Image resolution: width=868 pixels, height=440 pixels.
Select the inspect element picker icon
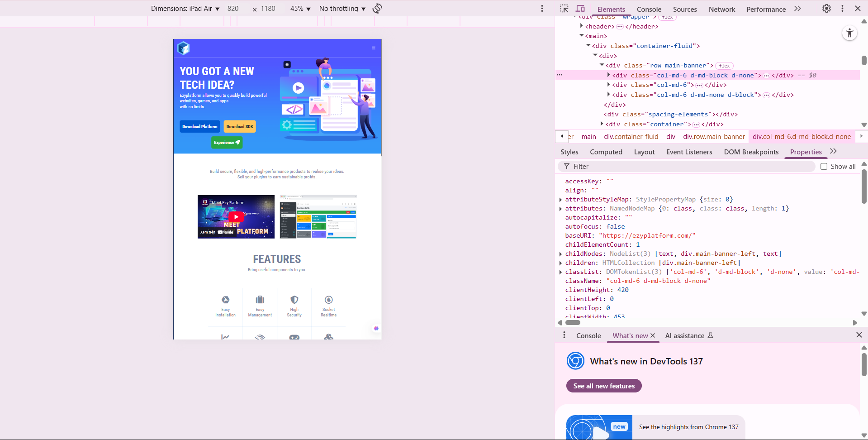pos(564,9)
